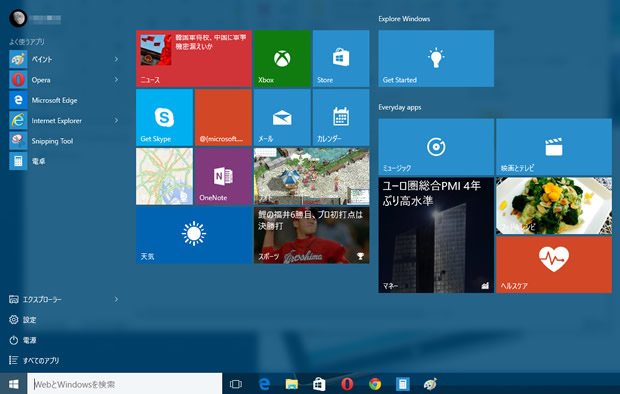Open the OneNote tile
620x394 pixels.
(223, 176)
